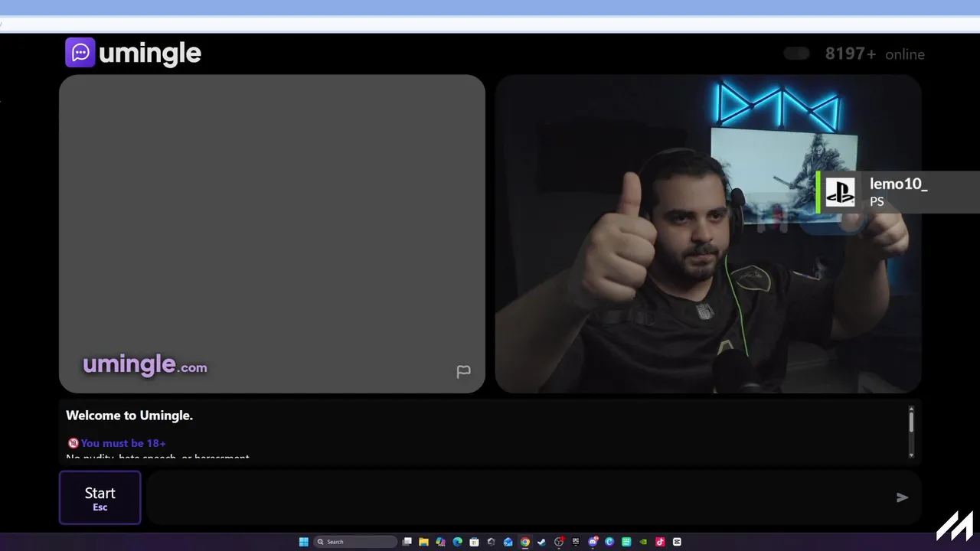Open CapCut from the taskbar
This screenshot has height=551, width=980.
(677, 542)
